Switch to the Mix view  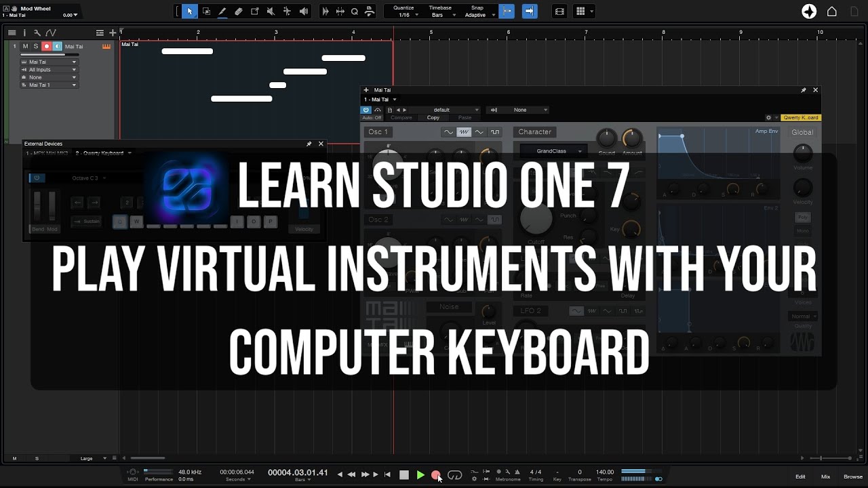pos(825,476)
